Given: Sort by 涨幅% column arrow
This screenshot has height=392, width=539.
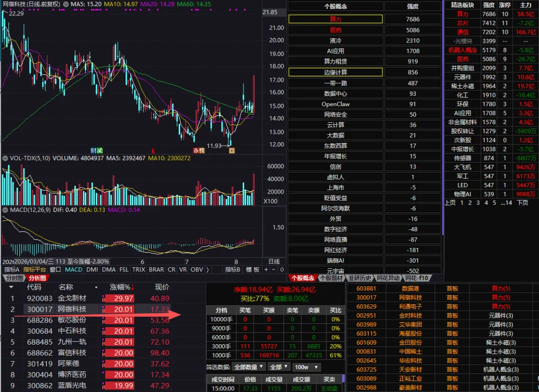Looking at the screenshot, I should (x=132, y=287).
